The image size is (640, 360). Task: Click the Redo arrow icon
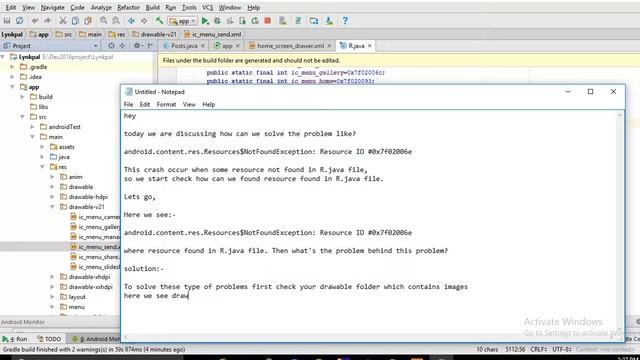pos(47,21)
